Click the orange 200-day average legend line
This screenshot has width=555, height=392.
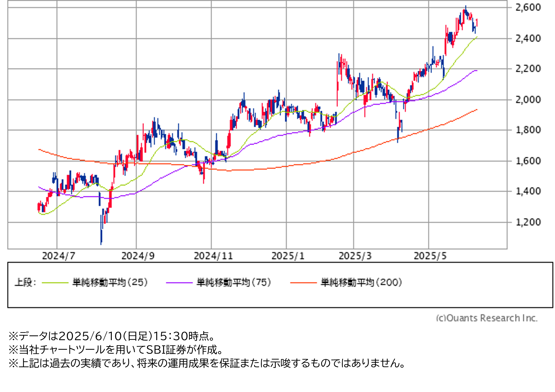tap(303, 283)
